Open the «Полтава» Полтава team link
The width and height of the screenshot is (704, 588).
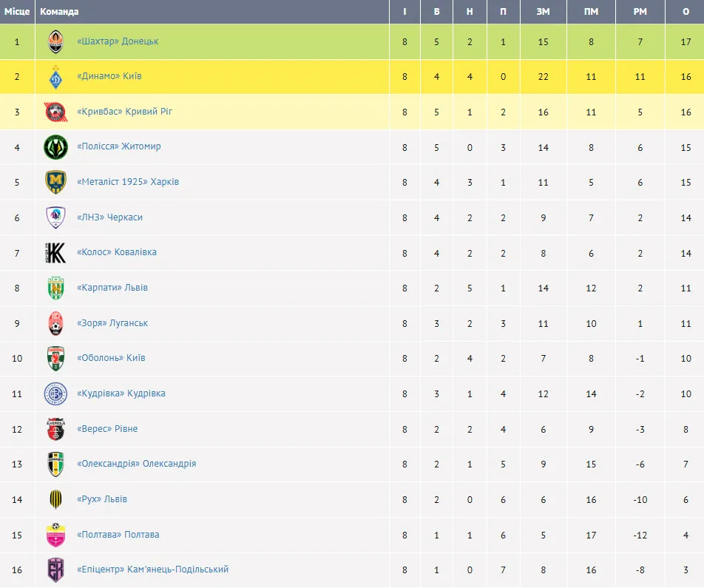point(118,535)
